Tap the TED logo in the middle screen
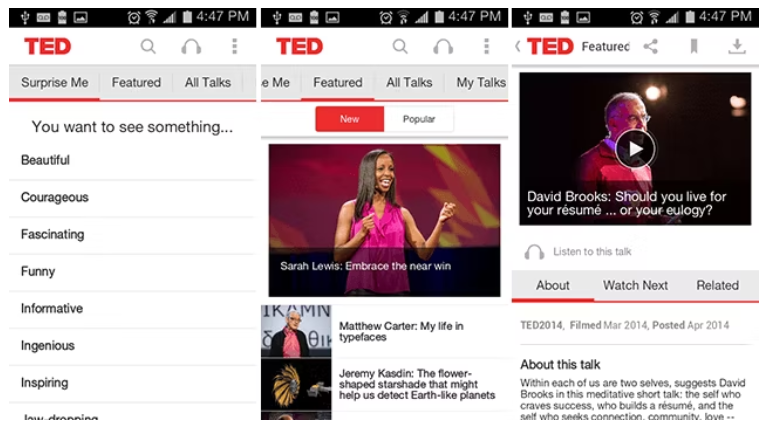 coord(299,47)
